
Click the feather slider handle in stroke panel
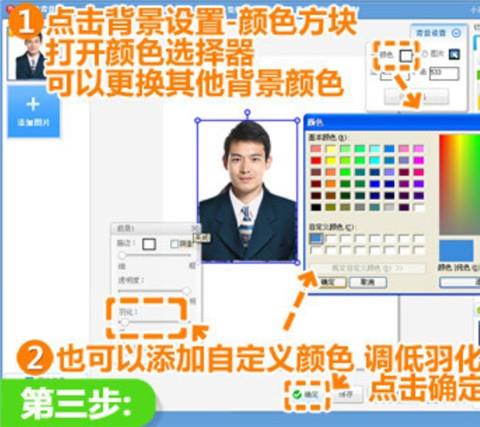pos(124,322)
